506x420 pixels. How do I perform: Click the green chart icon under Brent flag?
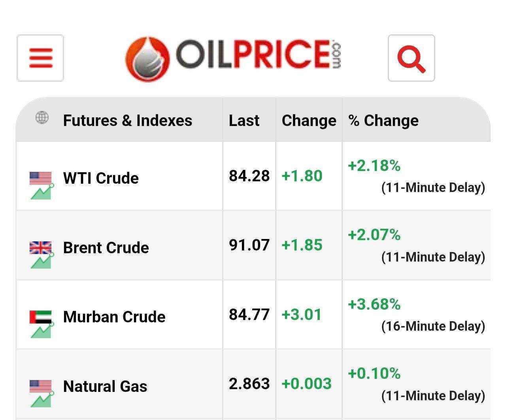(42, 262)
